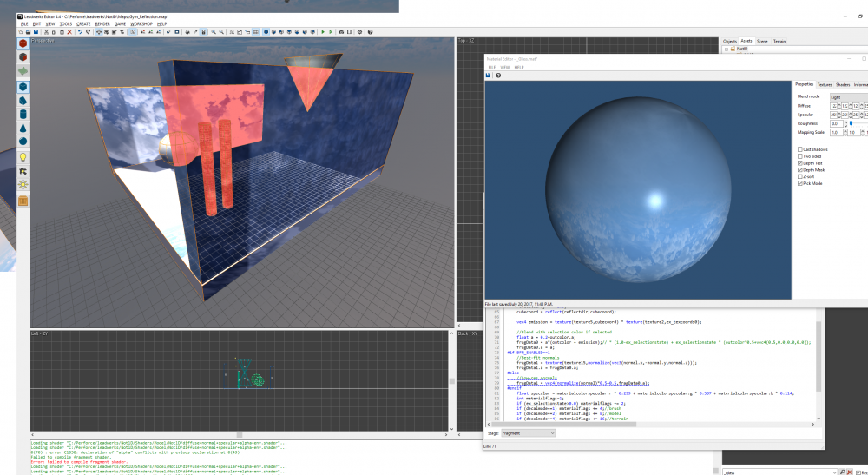
Task: Select the box primitive tool in sidebar
Action: click(x=23, y=87)
